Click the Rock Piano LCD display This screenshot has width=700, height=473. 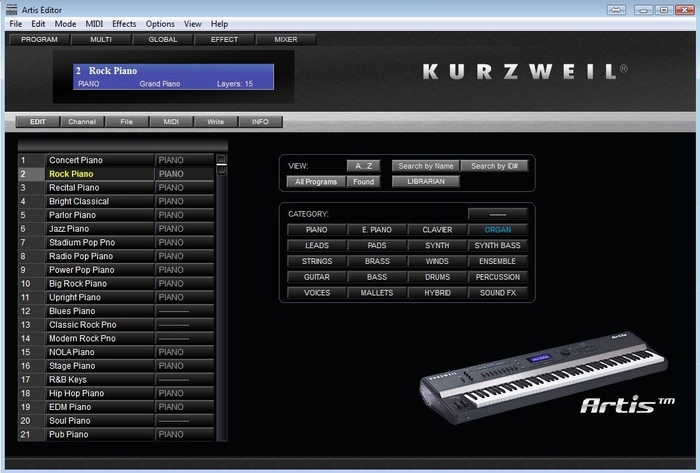pyautogui.click(x=173, y=77)
